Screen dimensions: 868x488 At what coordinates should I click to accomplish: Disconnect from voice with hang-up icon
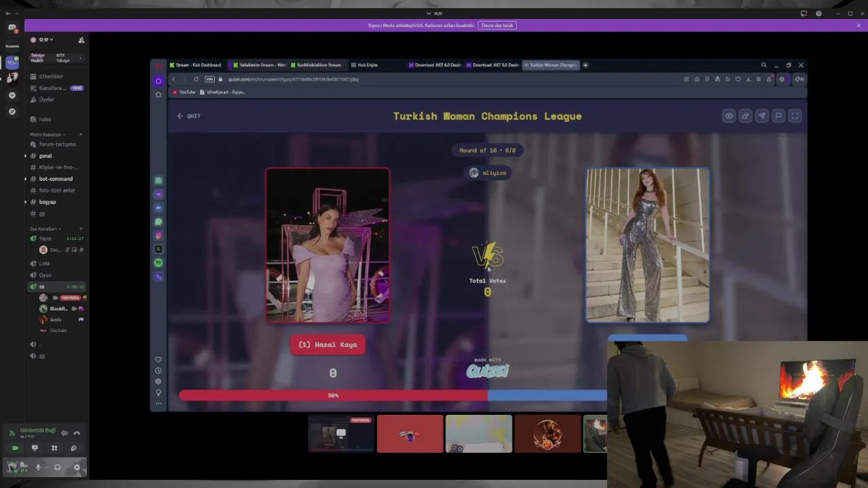tap(77, 433)
